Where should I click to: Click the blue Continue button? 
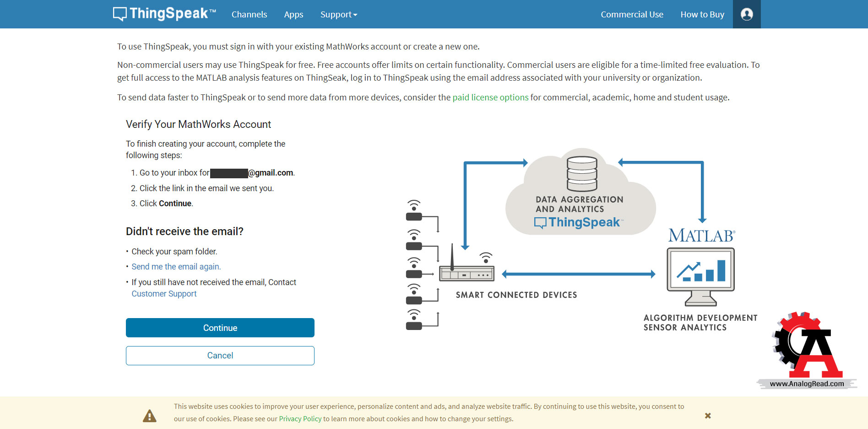point(220,328)
